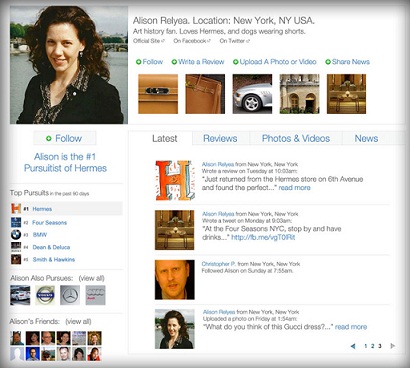Click the Four Seasons icon in Top Pursuits
410x368 pixels.
coord(16,222)
